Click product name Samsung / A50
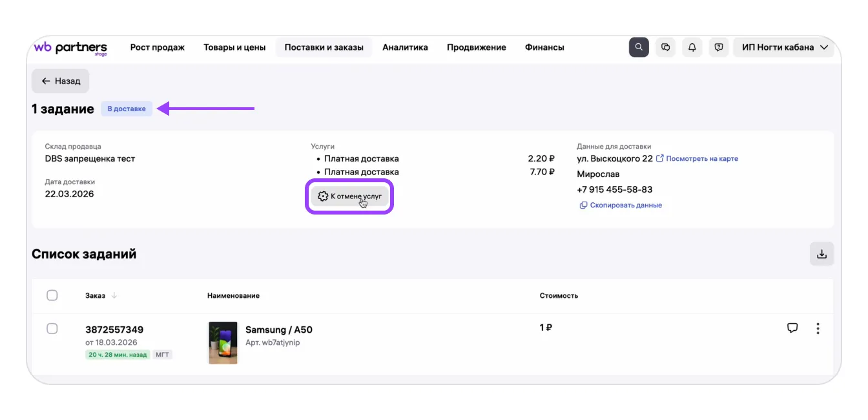The image size is (868, 420). tap(279, 330)
